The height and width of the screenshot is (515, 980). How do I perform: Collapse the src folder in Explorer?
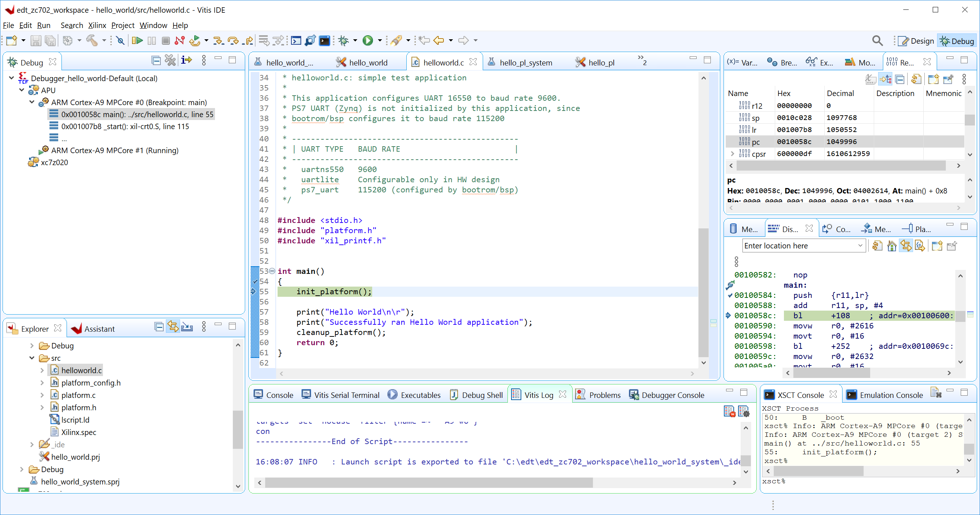click(x=32, y=358)
